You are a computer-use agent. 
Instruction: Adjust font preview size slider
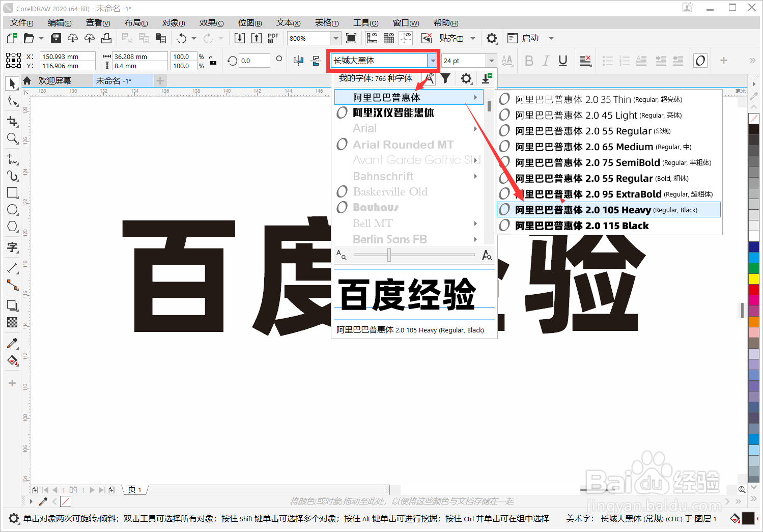389,255
